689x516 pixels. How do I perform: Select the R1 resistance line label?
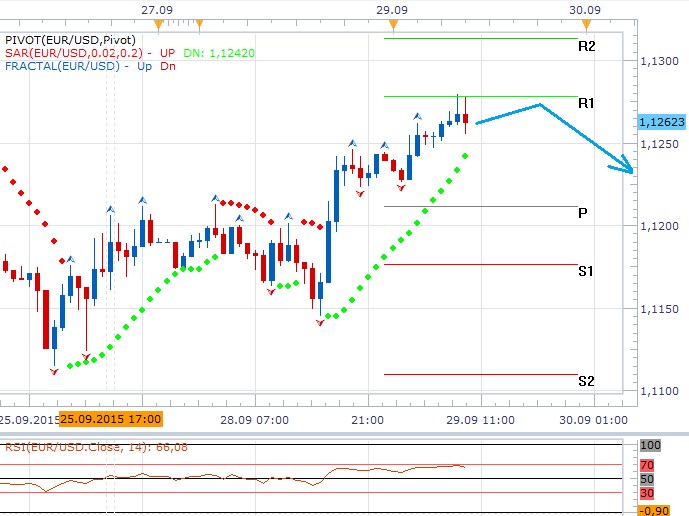coord(586,103)
